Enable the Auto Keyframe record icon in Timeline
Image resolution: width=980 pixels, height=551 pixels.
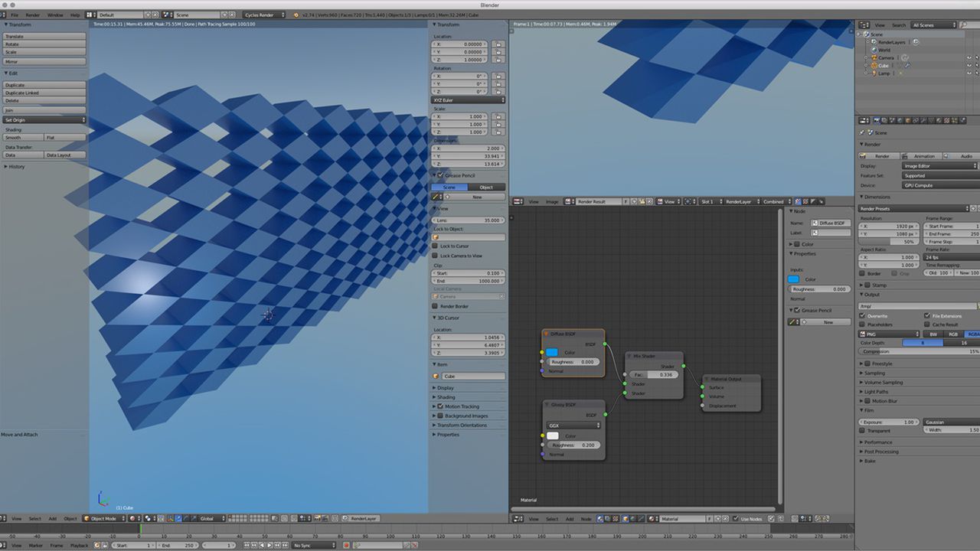347,545
